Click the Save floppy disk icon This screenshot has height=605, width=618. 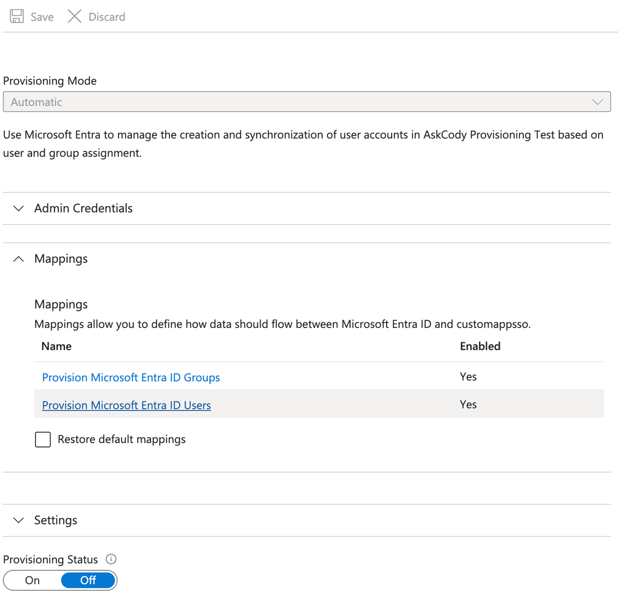[17, 16]
